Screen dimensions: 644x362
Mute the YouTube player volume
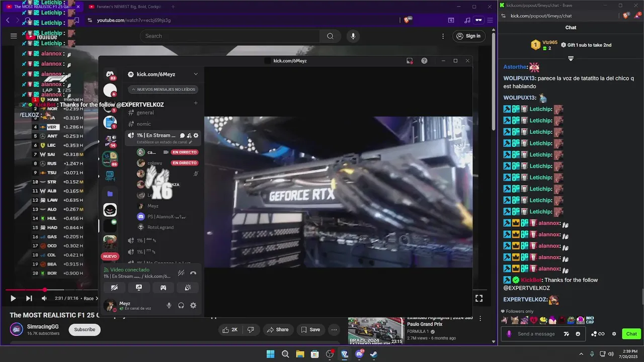click(x=44, y=298)
